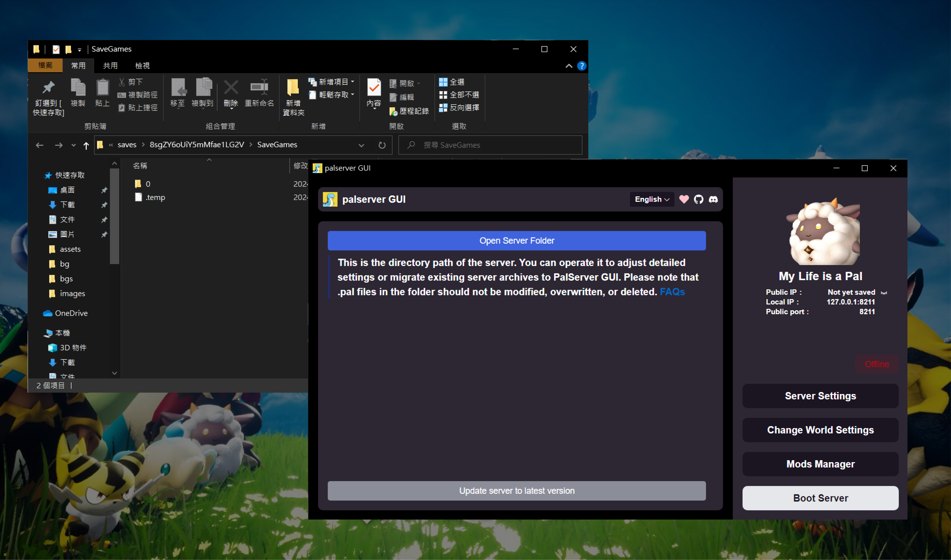Image resolution: width=951 pixels, height=560 pixels.
Task: Select Quick access (快速存取) in navigation pane
Action: [x=64, y=176]
